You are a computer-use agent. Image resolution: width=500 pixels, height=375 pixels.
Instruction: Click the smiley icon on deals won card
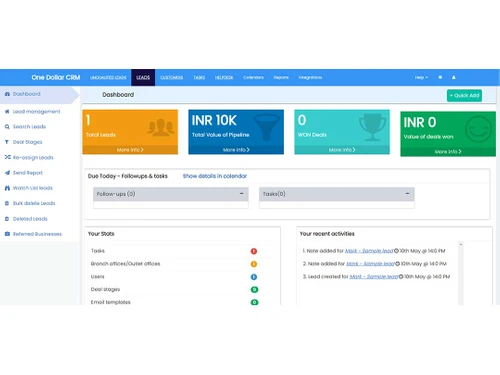[478, 129]
